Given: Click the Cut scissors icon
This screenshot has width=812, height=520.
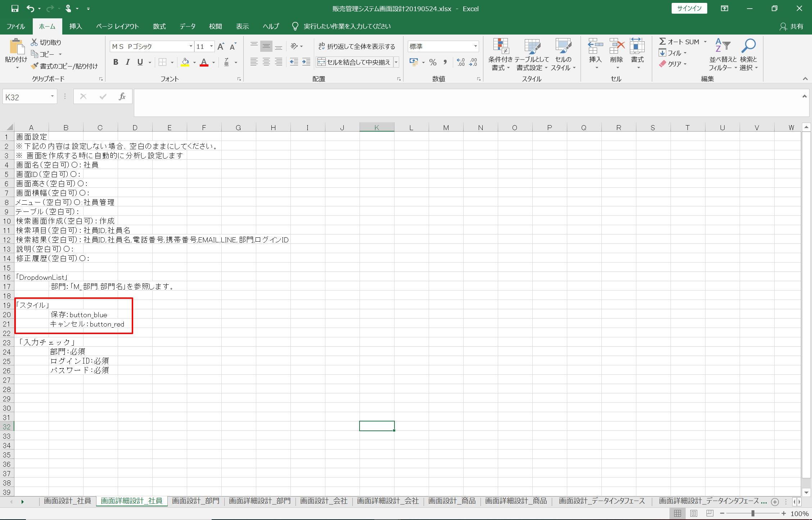Looking at the screenshot, I should point(35,42).
